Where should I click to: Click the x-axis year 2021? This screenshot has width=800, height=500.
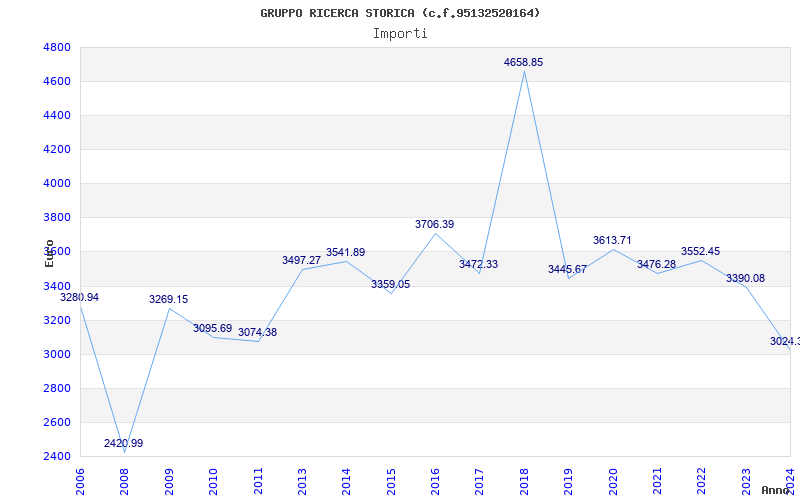click(657, 481)
